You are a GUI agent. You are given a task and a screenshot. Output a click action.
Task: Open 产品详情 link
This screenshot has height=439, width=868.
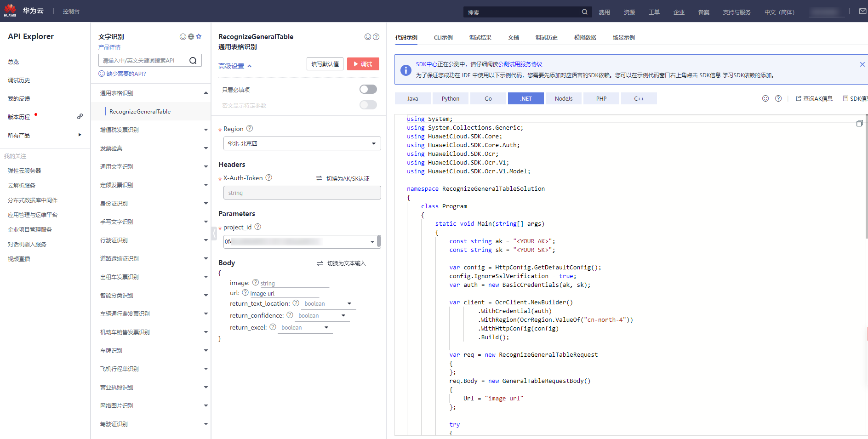[109, 47]
